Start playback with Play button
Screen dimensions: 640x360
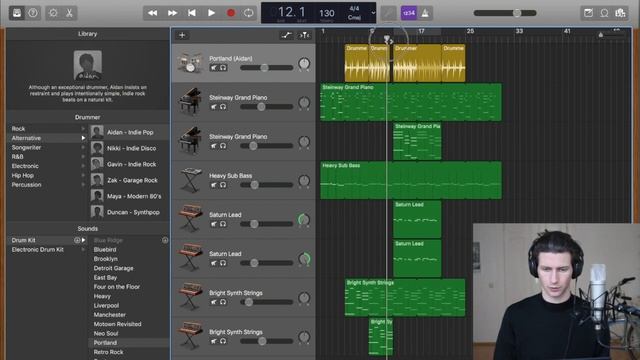[x=211, y=13]
